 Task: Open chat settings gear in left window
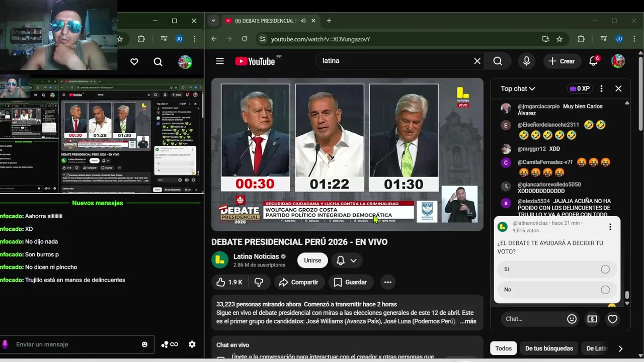click(192, 344)
